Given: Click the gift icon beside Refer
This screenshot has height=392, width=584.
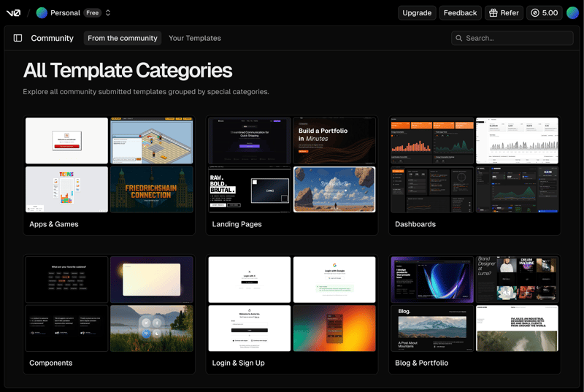Looking at the screenshot, I should point(493,12).
